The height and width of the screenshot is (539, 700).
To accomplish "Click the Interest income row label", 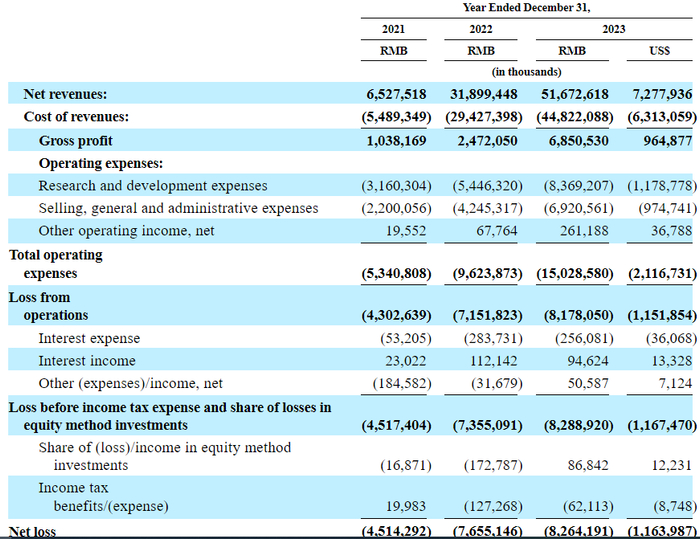I will click(x=87, y=361).
